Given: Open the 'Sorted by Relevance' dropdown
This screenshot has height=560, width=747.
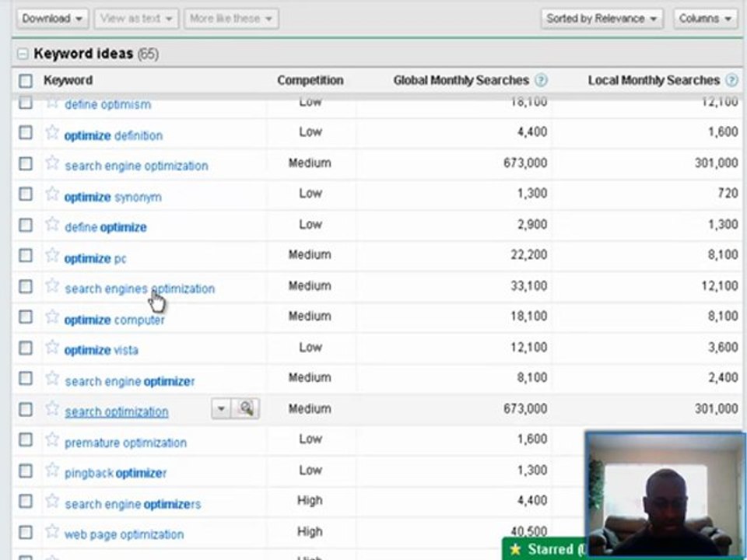Looking at the screenshot, I should (601, 19).
